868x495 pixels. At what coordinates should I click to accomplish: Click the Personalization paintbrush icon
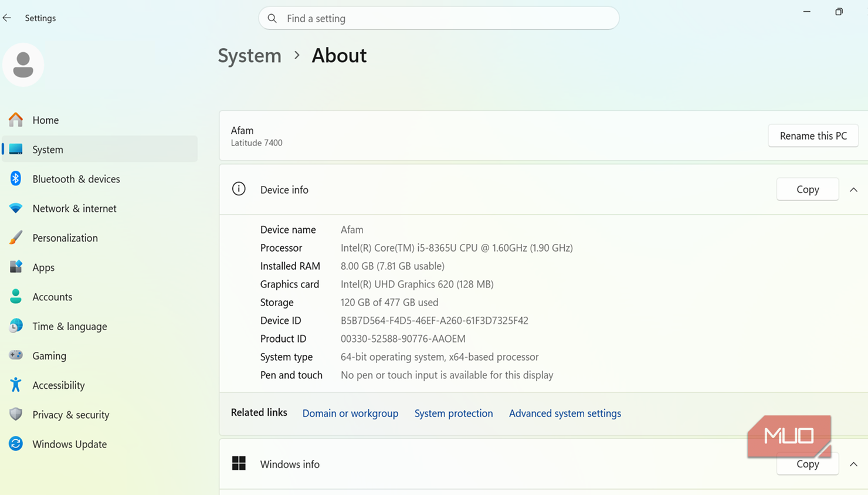(16, 238)
